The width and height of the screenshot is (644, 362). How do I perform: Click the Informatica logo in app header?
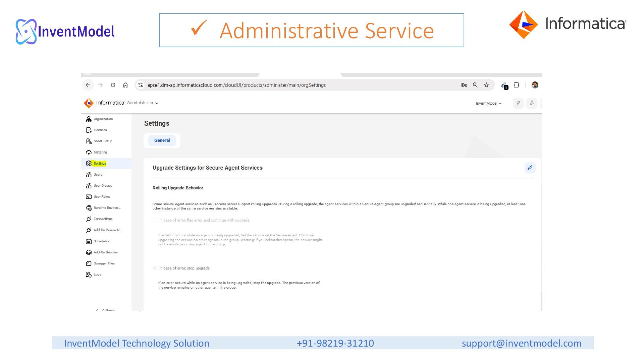[x=104, y=103]
